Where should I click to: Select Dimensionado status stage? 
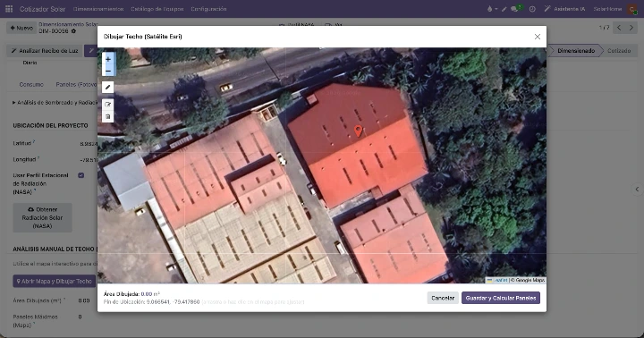(x=576, y=50)
